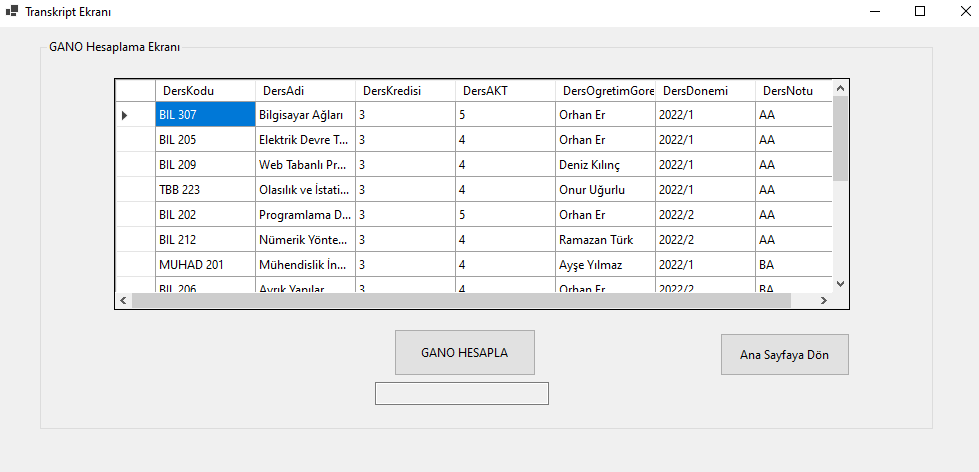Click AKT value 5 in BIL 202 row
This screenshot has height=472, width=979.
505,214
